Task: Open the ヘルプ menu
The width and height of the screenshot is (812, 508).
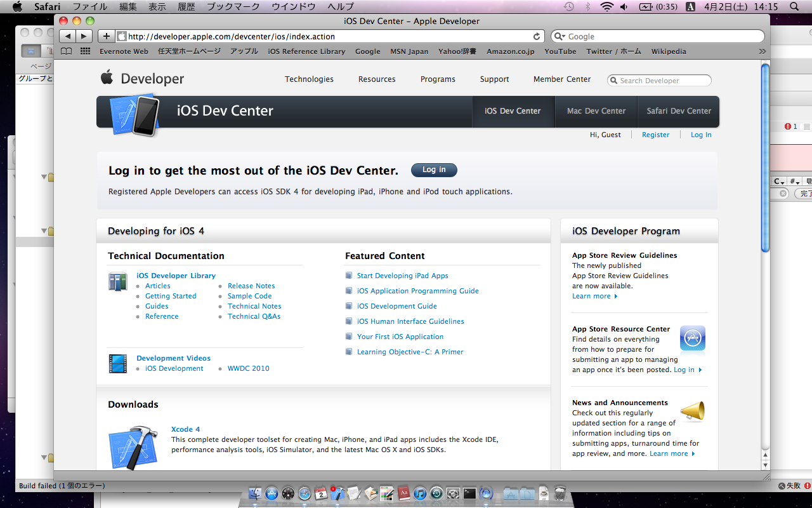Action: [341, 6]
